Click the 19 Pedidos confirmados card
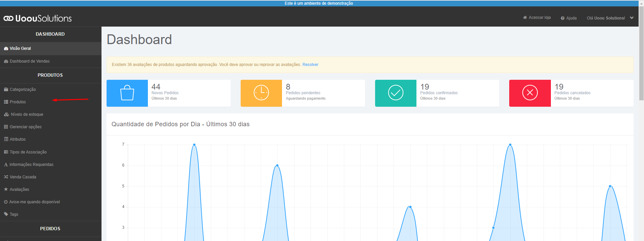 (437, 93)
